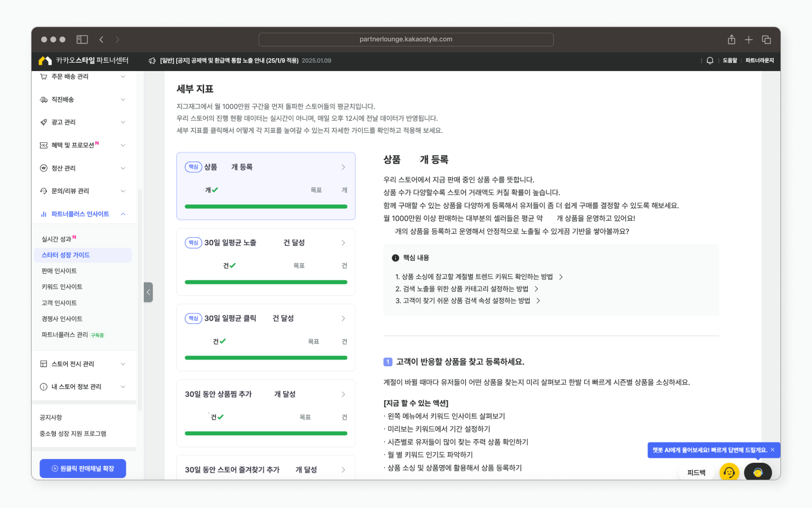The height and width of the screenshot is (508, 812).
Task: Expand 주문 배송 관리 menu
Action: 123,77
